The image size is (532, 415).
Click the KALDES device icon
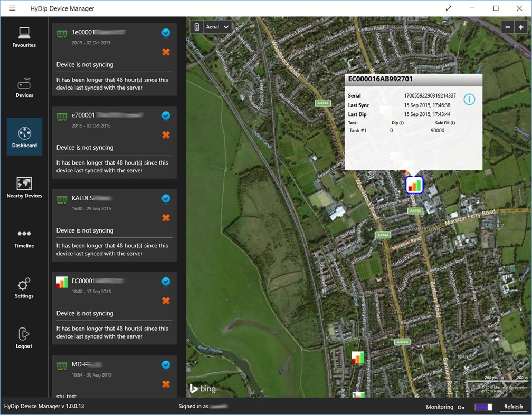[x=62, y=200]
